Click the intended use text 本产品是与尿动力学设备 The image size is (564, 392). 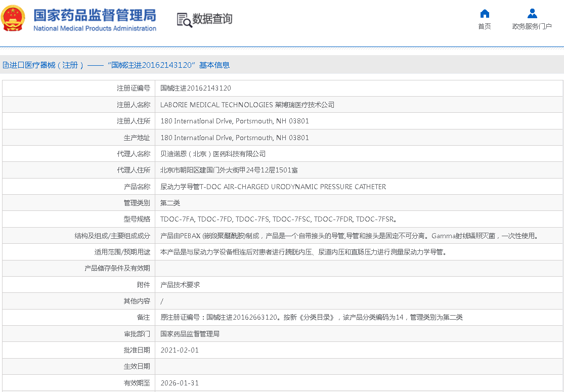tap(304, 252)
